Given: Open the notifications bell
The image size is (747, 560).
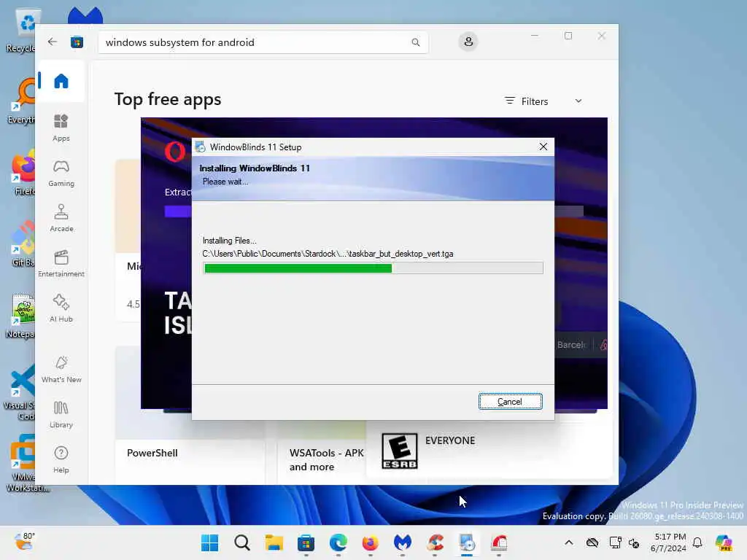Looking at the screenshot, I should [697, 542].
